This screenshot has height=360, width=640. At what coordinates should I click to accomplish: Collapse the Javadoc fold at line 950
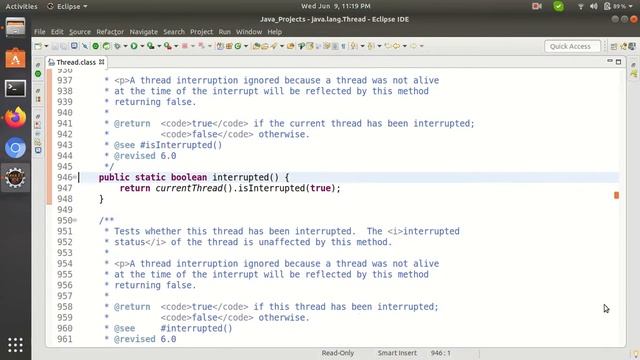(75, 220)
